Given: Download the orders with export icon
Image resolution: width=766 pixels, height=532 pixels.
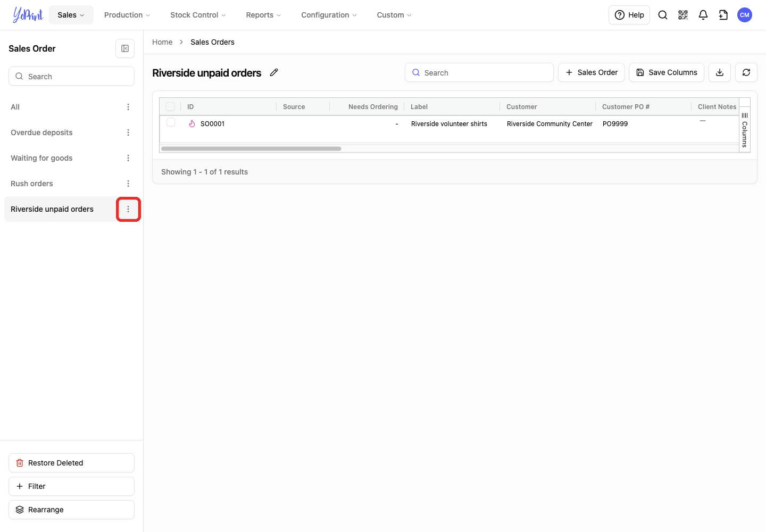Looking at the screenshot, I should click(720, 72).
